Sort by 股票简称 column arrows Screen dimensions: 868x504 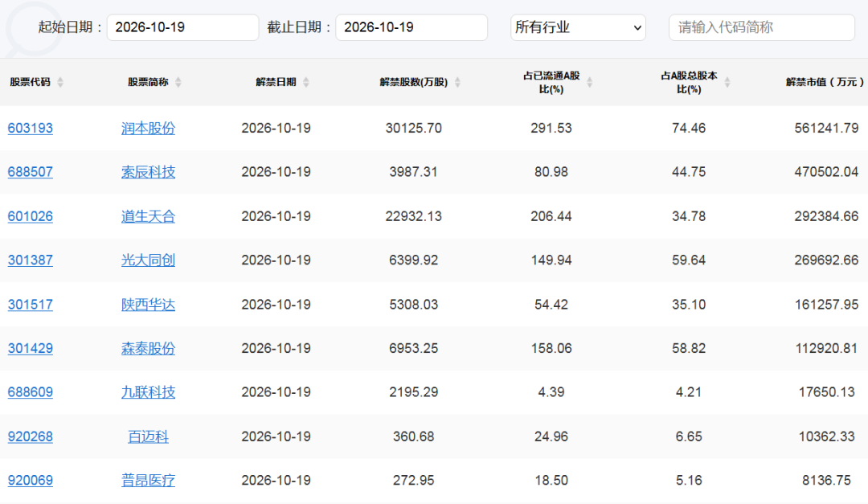tap(178, 83)
